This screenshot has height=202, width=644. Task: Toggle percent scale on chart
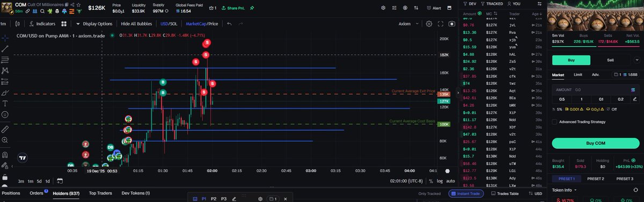[431, 182]
